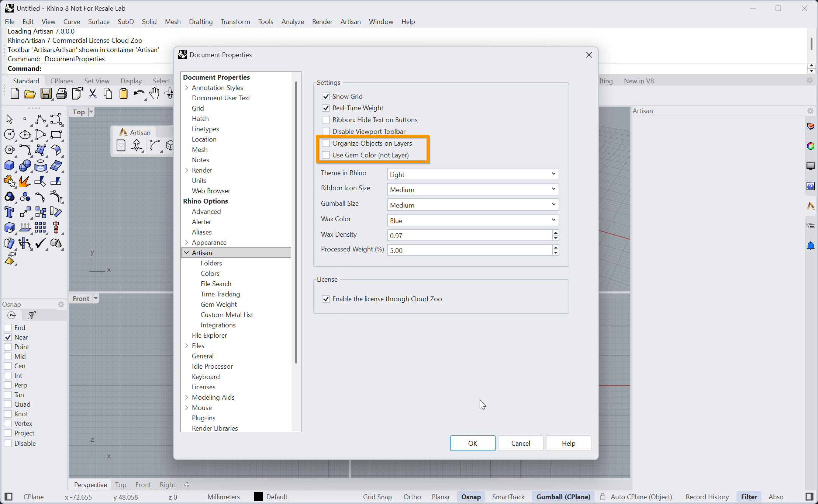The width and height of the screenshot is (818, 504).
Task: Open the notifications bell icon on right
Action: point(810,246)
